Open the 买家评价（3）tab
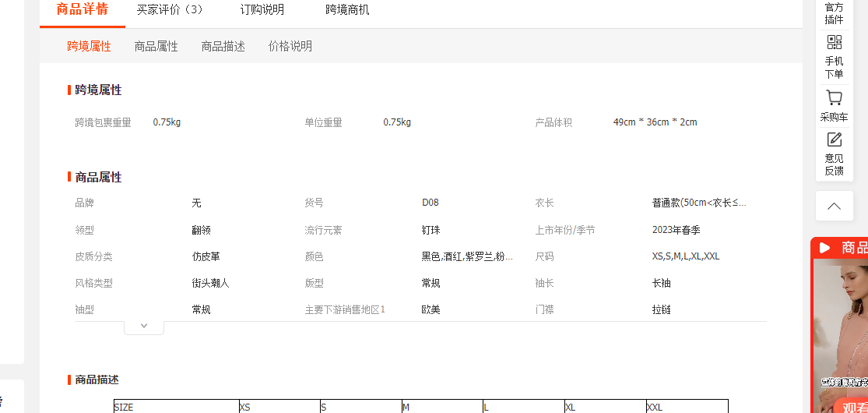This screenshot has width=868, height=413. (x=170, y=10)
